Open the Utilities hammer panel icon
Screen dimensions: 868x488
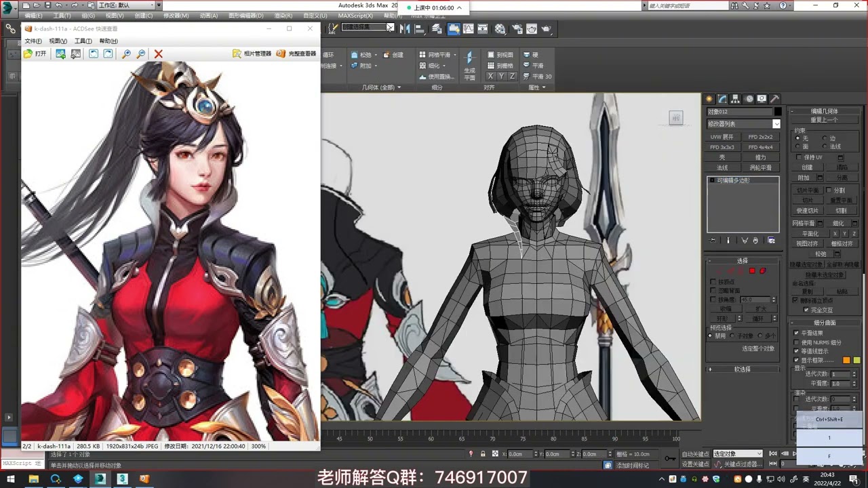click(x=774, y=99)
